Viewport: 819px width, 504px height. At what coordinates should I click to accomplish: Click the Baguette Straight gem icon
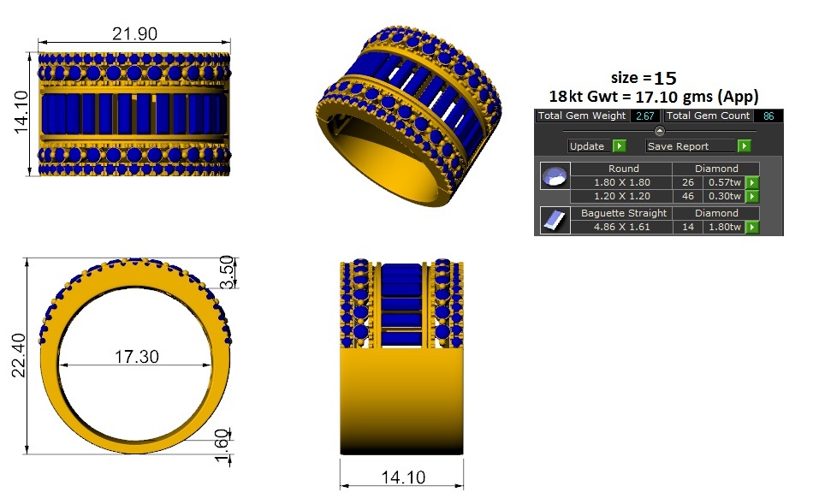555,220
